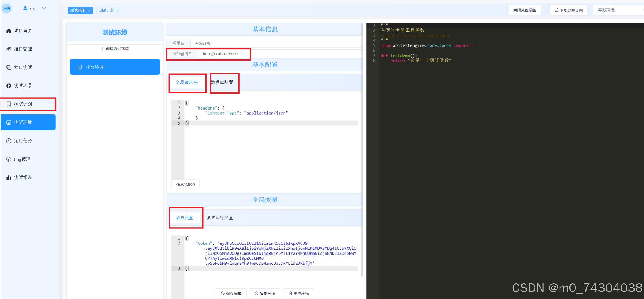Format JSON using the 格式化json button

(x=185, y=184)
